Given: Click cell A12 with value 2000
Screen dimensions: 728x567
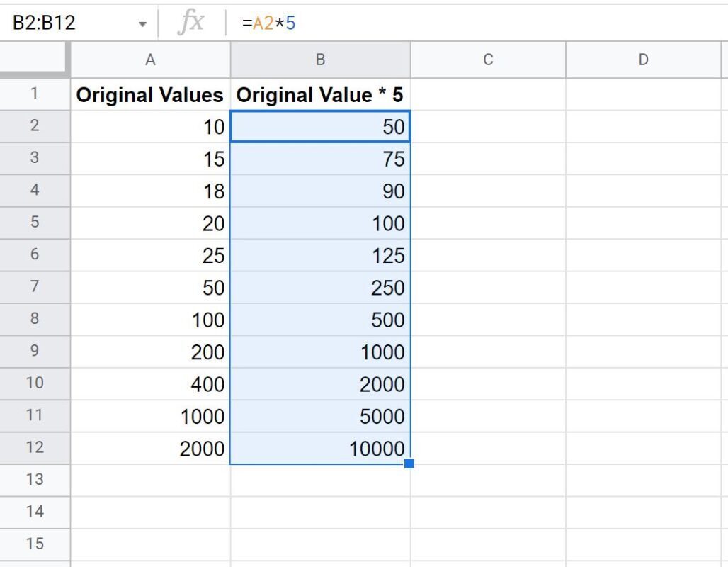Looking at the screenshot, I should coord(150,448).
